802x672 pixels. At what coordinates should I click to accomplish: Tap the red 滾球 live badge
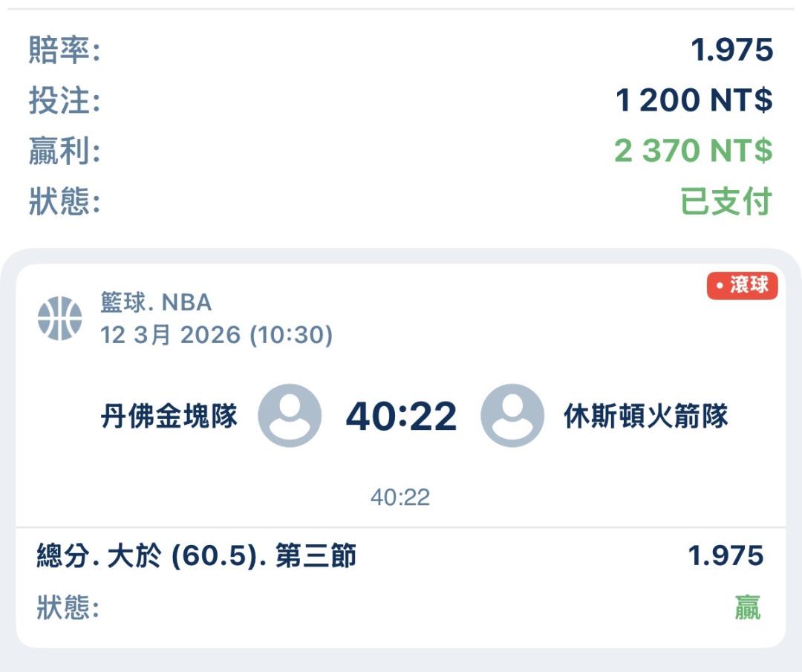click(x=742, y=286)
